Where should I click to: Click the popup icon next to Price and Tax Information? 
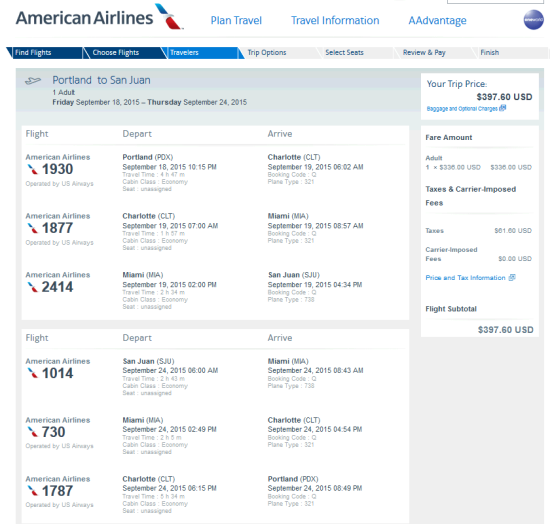512,277
